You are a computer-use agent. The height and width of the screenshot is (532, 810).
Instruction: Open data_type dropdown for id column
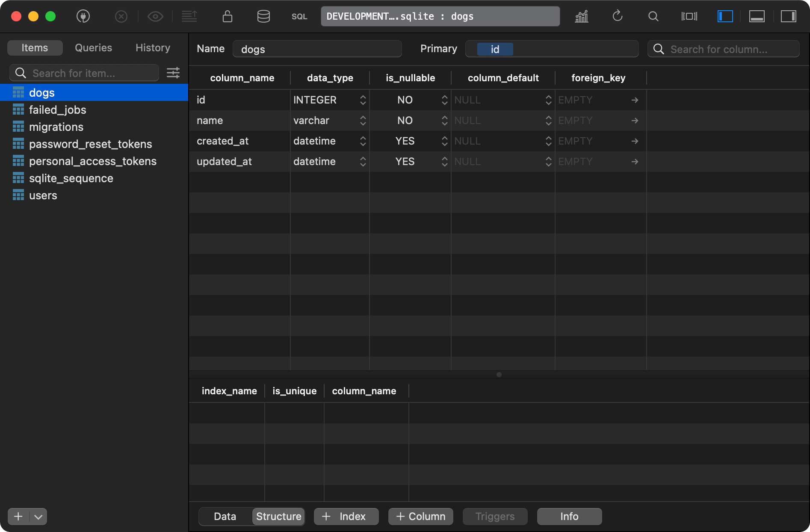click(363, 100)
